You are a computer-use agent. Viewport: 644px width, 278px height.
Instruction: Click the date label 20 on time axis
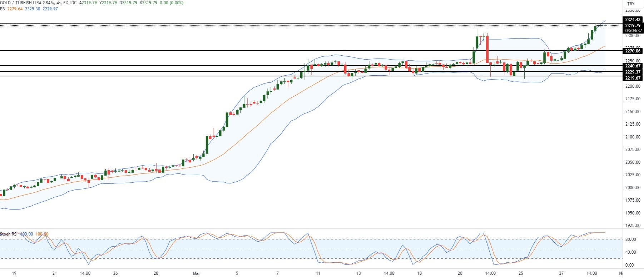[x=460, y=274]
